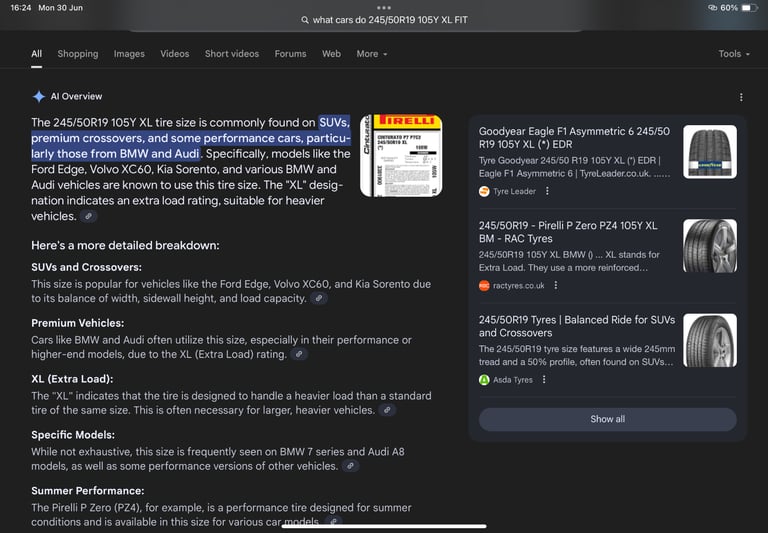Open more options for Asda Tyres result
The width and height of the screenshot is (768, 533).
click(544, 380)
